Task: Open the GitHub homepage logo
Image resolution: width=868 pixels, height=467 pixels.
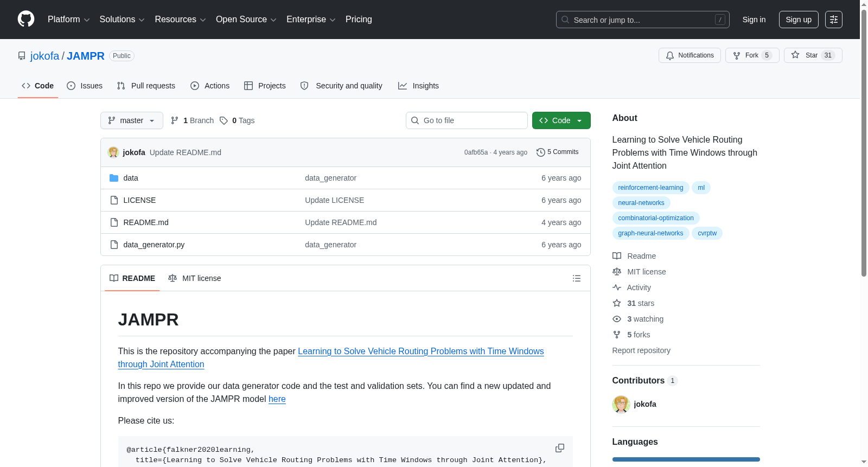Action: [x=26, y=19]
